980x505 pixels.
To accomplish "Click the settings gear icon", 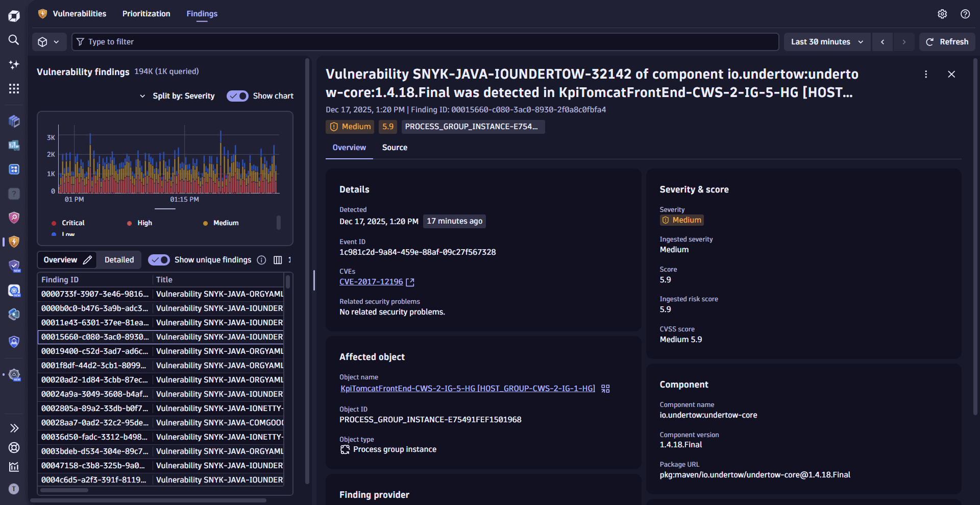I will tap(942, 14).
